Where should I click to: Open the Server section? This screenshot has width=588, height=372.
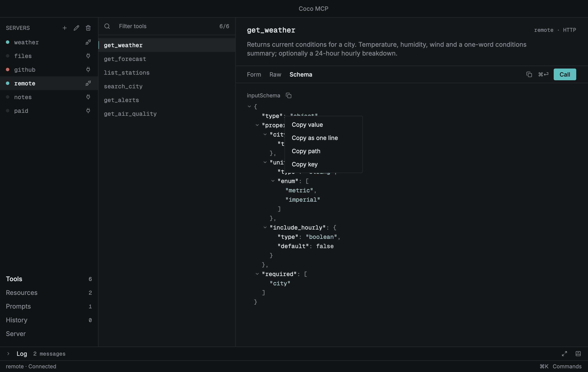point(49,334)
